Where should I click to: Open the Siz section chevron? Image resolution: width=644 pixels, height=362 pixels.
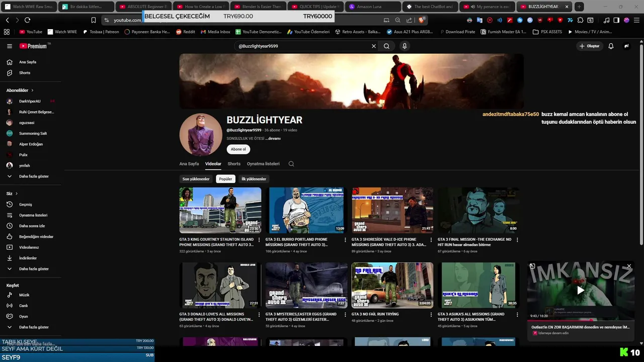coord(17,194)
